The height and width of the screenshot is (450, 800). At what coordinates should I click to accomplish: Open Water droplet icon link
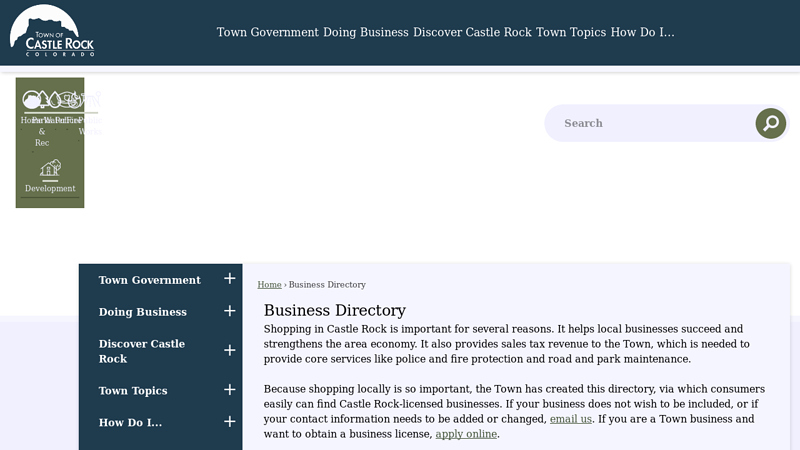click(55, 99)
